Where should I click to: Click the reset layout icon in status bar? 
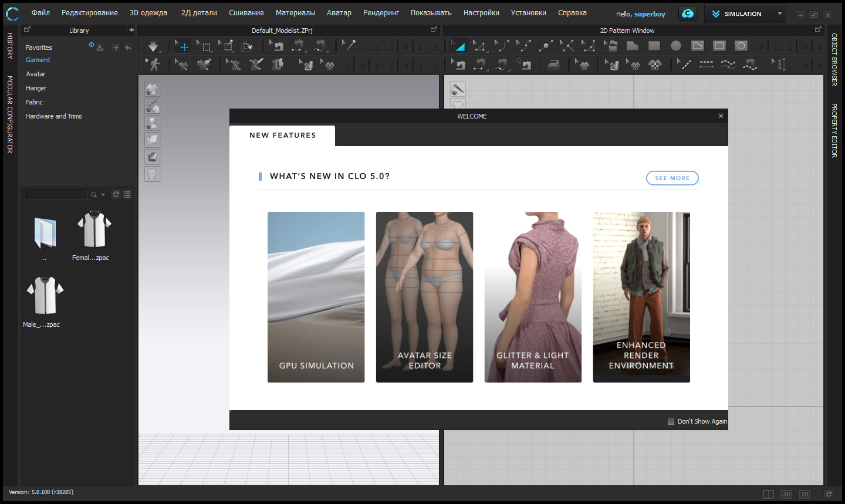829,494
